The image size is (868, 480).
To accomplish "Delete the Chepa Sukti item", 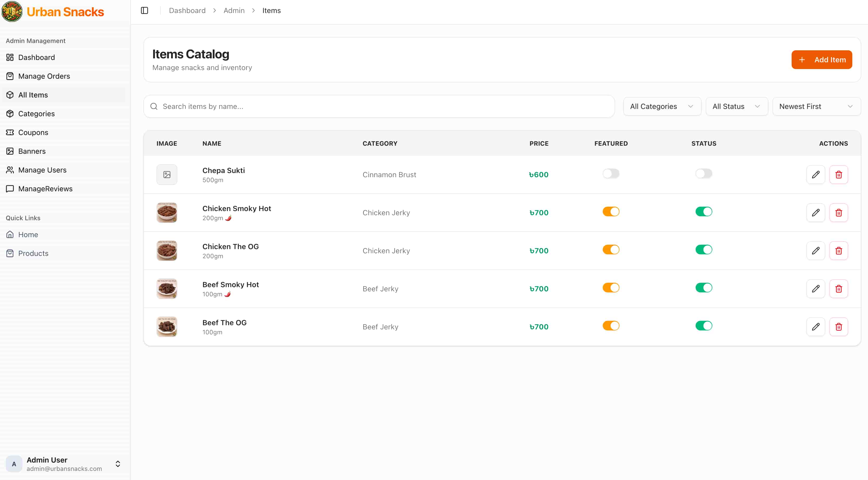I will pos(839,174).
